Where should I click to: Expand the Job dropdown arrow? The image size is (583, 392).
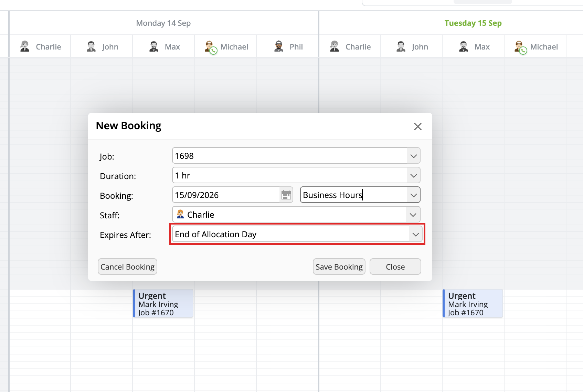[x=413, y=156]
